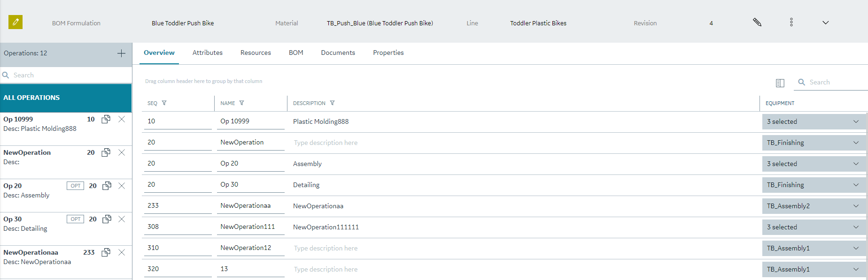Click the operations search field
This screenshot has width=868, height=280.
pyautogui.click(x=66, y=75)
